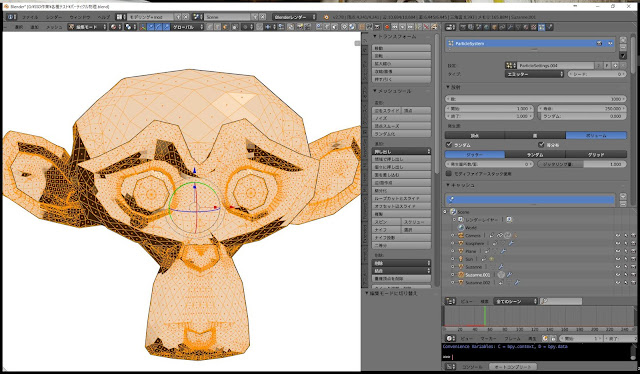The width and height of the screenshot is (640, 374).
Task: Open the Material properties tab icon
Action: [x=526, y=27]
